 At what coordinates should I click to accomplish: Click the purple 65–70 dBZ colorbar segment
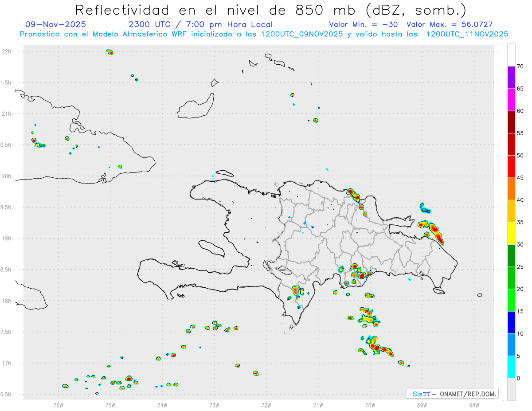click(511, 78)
